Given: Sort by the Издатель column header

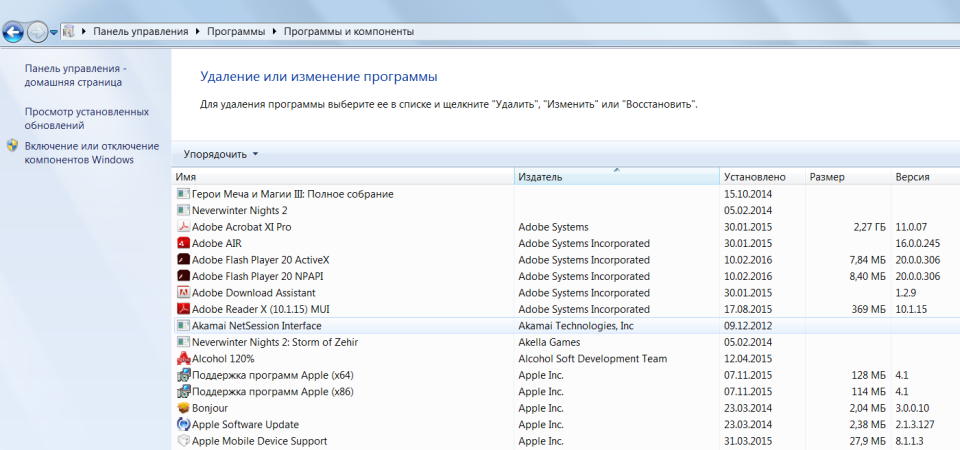Looking at the screenshot, I should [x=617, y=177].
